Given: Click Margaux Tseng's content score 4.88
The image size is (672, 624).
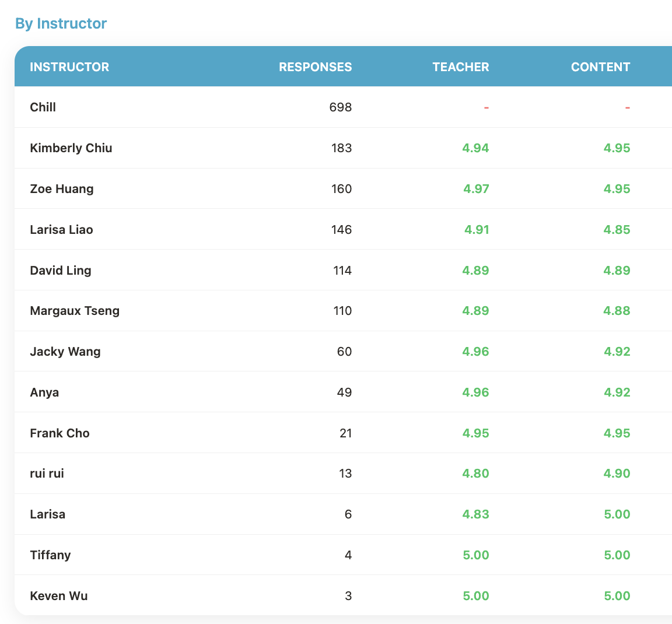Looking at the screenshot, I should tap(617, 311).
